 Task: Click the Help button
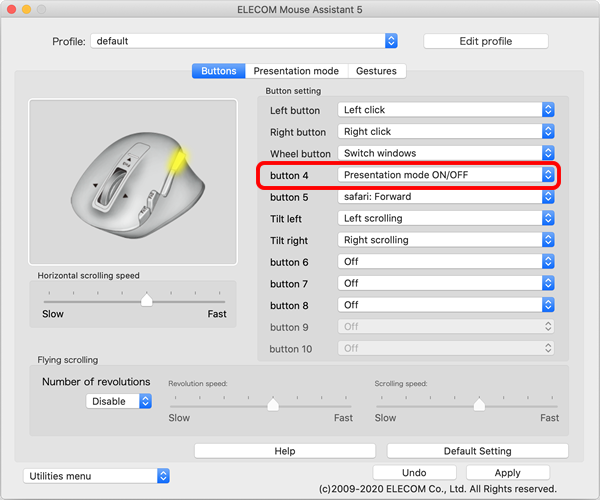285,451
